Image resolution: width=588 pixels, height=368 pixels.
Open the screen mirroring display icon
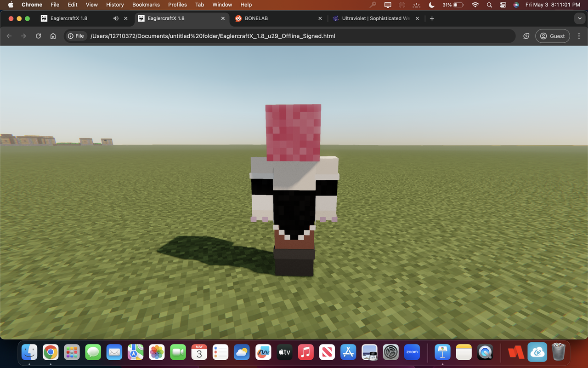388,5
